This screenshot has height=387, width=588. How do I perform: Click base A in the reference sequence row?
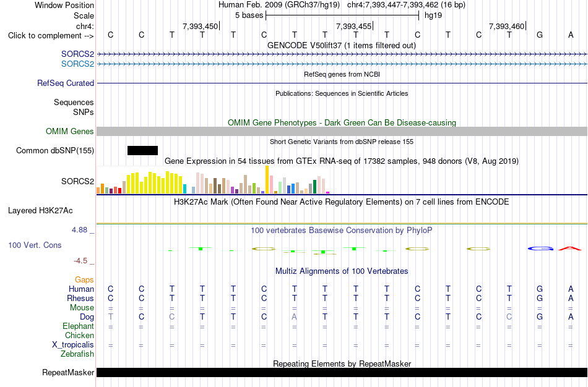pos(571,35)
